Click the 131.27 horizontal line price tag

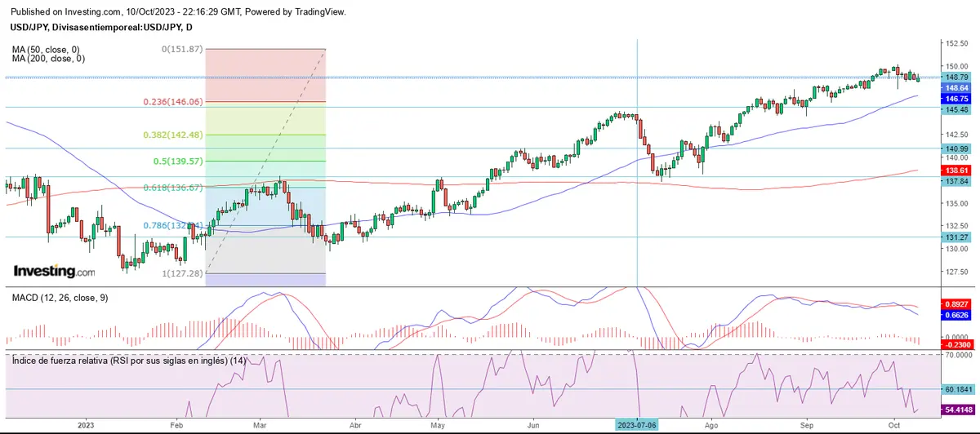point(955,237)
